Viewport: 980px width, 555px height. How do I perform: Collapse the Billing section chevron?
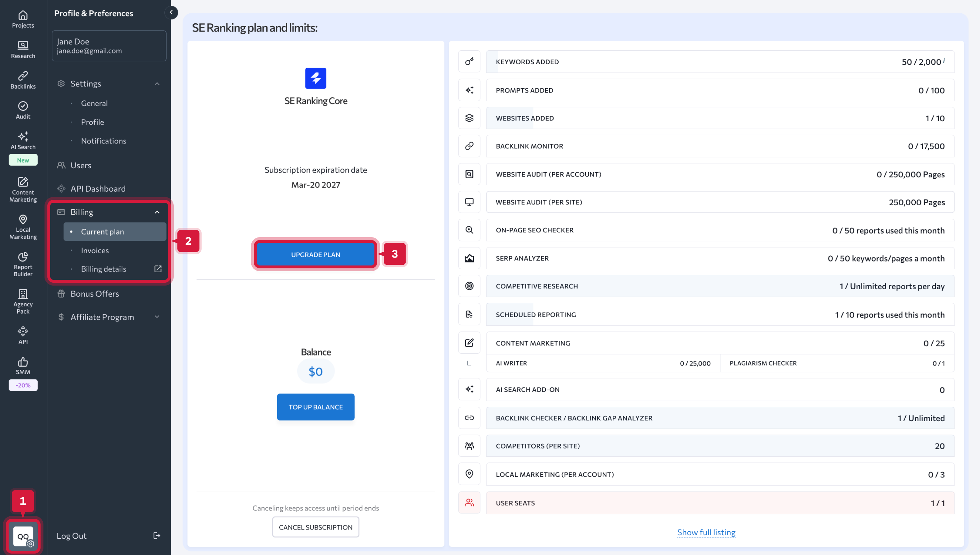[x=157, y=212]
